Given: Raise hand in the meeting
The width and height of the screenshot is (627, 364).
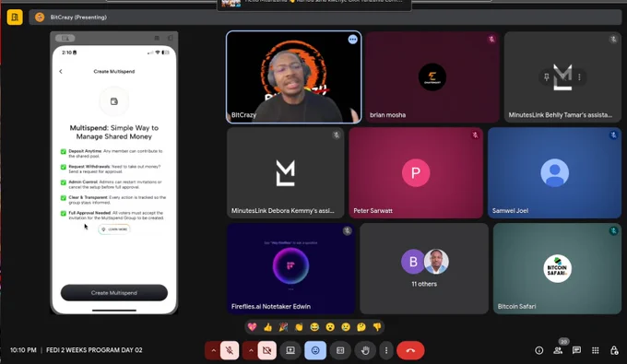Looking at the screenshot, I should [365, 350].
